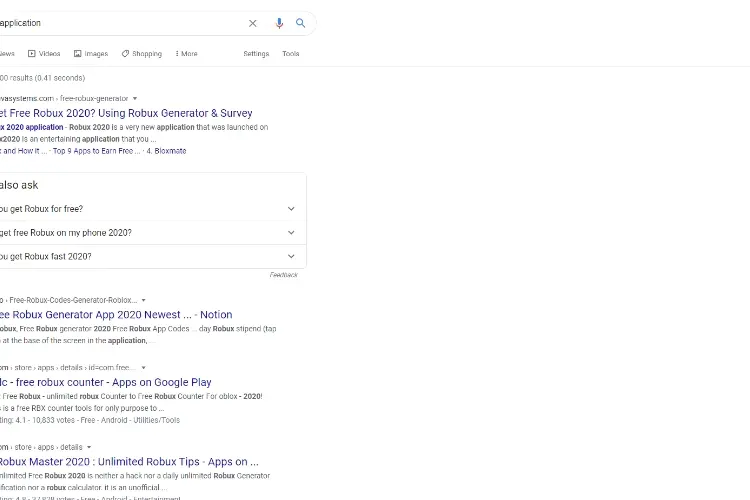The width and height of the screenshot is (750, 500).
Task: Submit search with the magnifying glass icon
Action: [x=300, y=23]
